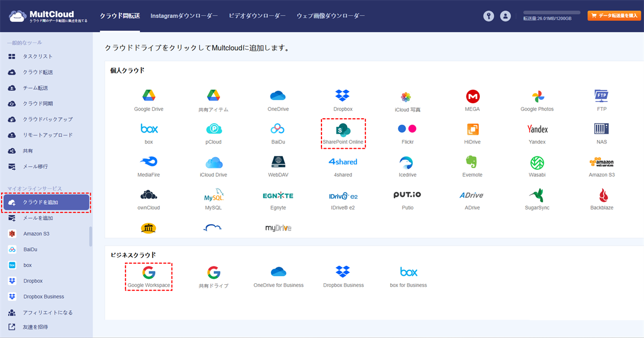The height and width of the screenshot is (338, 644).
Task: Click the WebDAV icon
Action: coord(278,164)
